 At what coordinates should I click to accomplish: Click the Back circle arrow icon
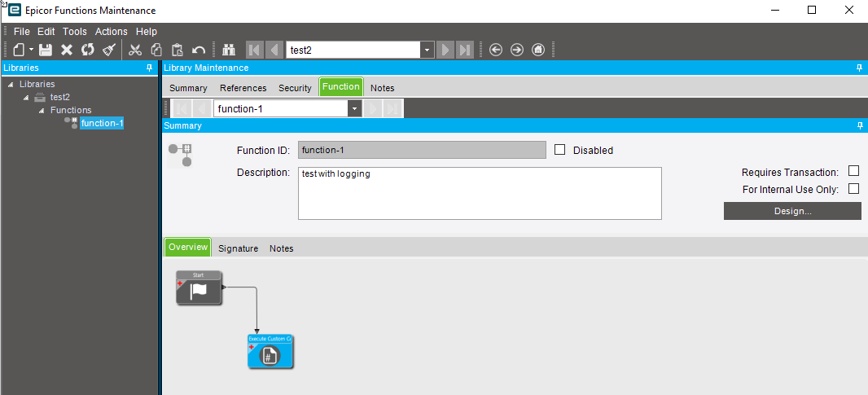(496, 50)
